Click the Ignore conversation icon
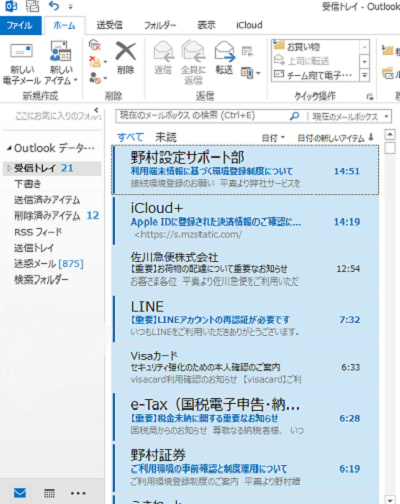 point(95,45)
